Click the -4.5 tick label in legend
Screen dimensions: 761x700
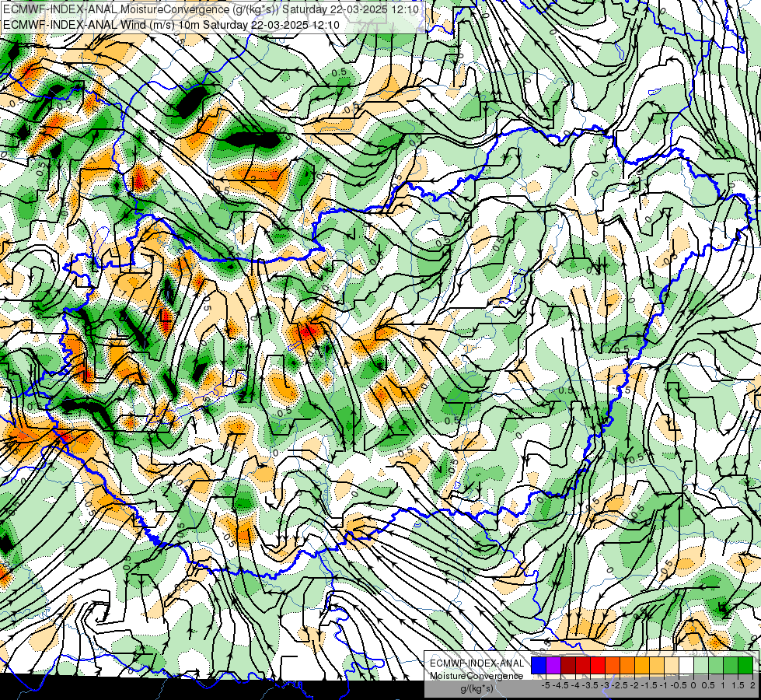[x=560, y=685]
